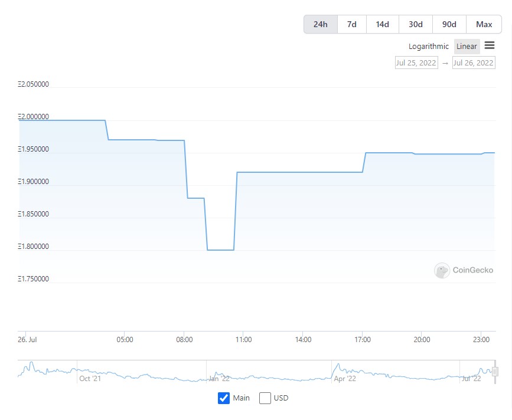Choose the 30d time range
Viewport: 512px width, 420px height.
416,24
